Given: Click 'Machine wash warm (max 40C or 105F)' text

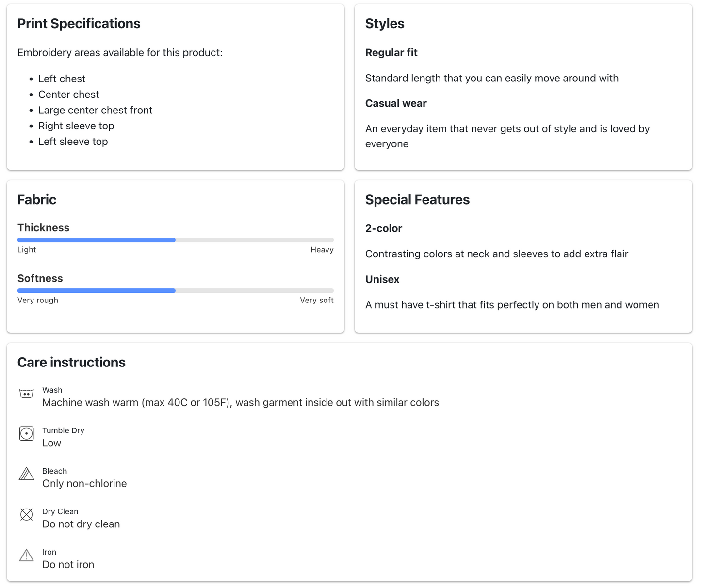Looking at the screenshot, I should (241, 403).
